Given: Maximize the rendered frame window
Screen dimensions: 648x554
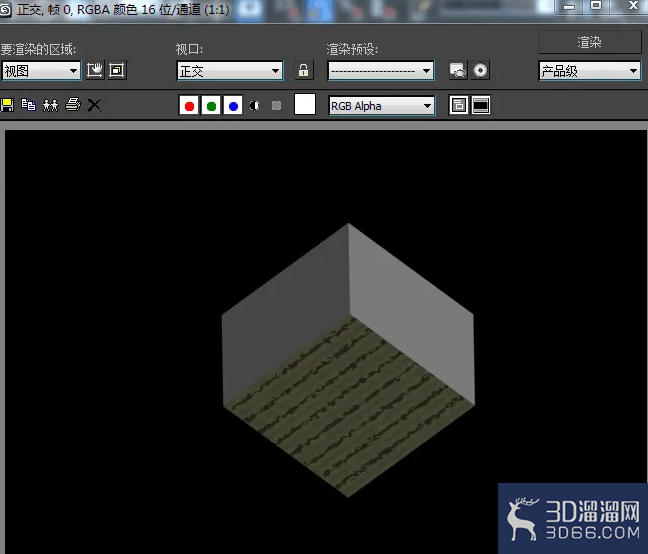Looking at the screenshot, I should 596,5.
